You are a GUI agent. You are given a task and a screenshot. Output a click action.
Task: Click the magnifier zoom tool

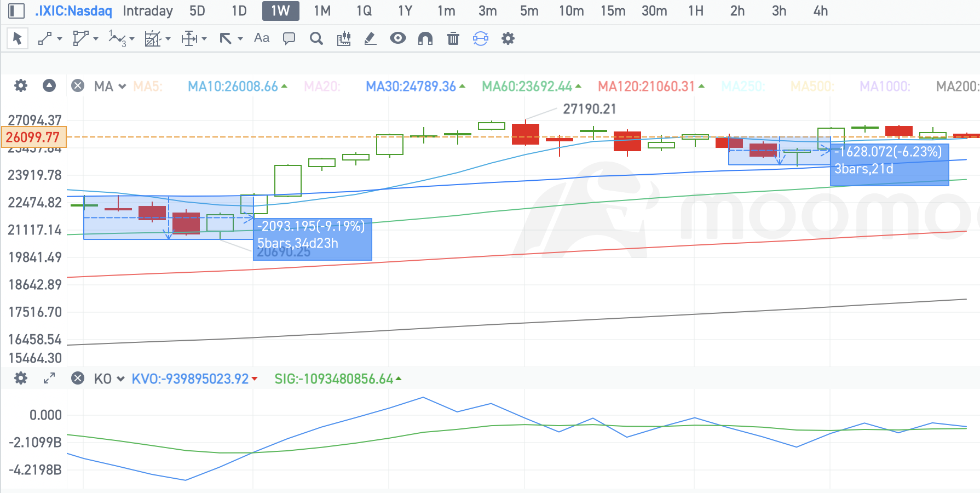[316, 38]
